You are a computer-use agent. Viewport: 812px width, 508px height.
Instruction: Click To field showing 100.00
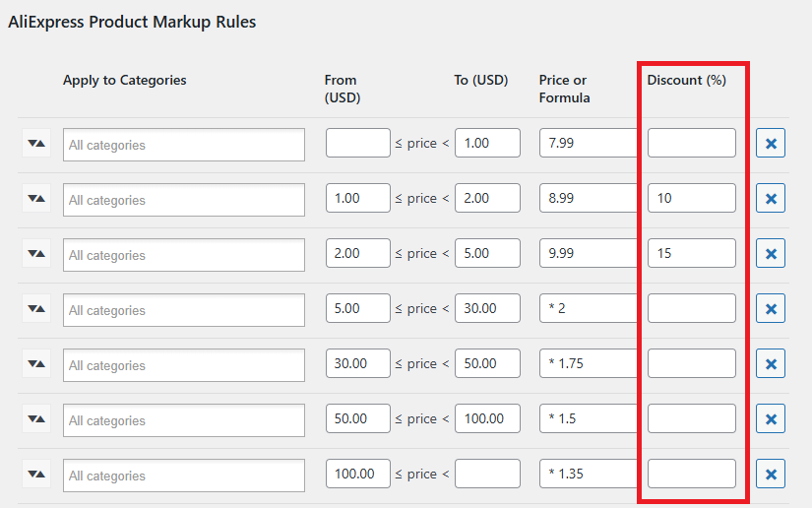[488, 418]
